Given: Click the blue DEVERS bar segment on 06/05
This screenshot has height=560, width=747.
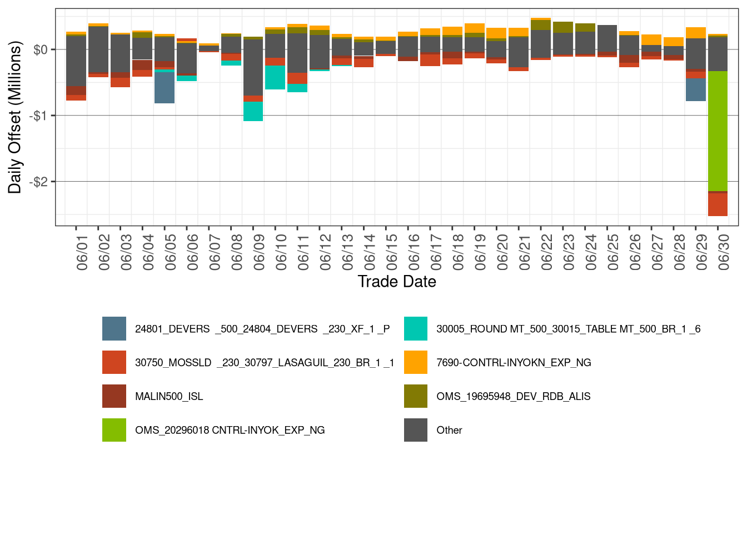Looking at the screenshot, I should [165, 88].
